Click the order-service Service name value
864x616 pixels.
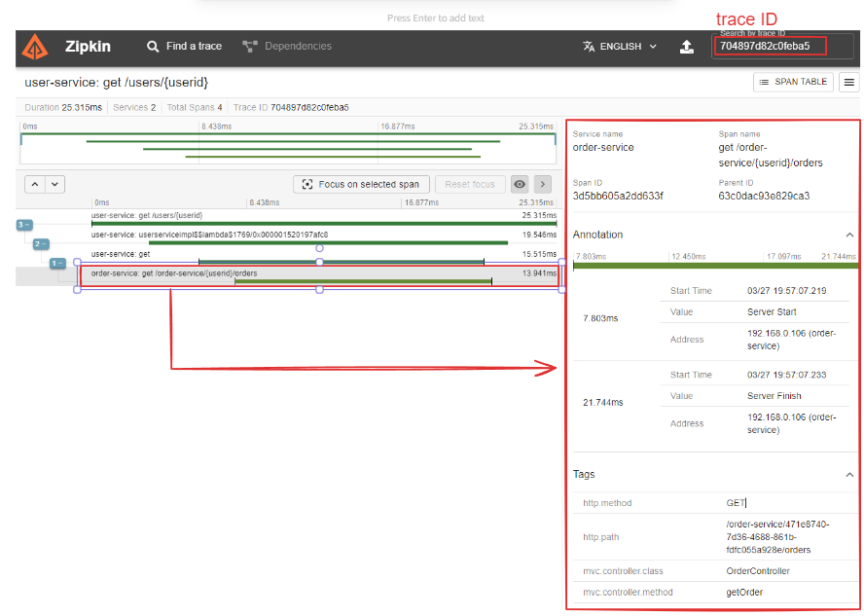point(603,148)
